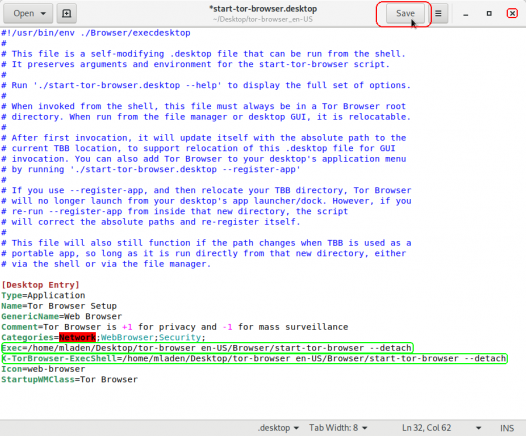Click the WebBrowser category word
Image resolution: width=526 pixels, height=436 pixels.
[x=127, y=337]
